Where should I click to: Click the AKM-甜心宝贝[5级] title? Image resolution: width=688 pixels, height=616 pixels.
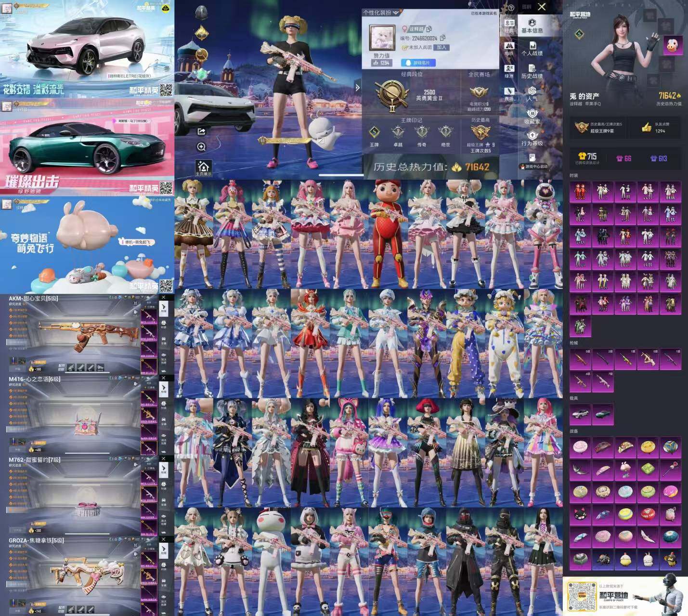(33, 299)
